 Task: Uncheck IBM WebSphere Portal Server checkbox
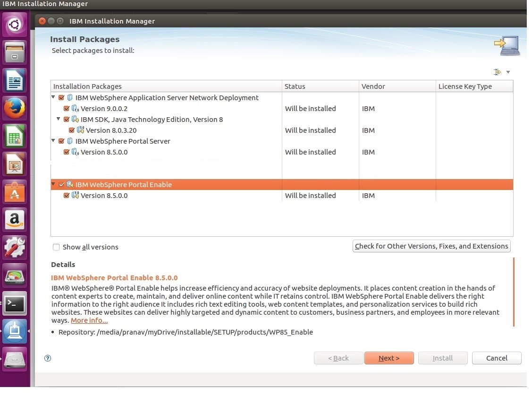[61, 141]
